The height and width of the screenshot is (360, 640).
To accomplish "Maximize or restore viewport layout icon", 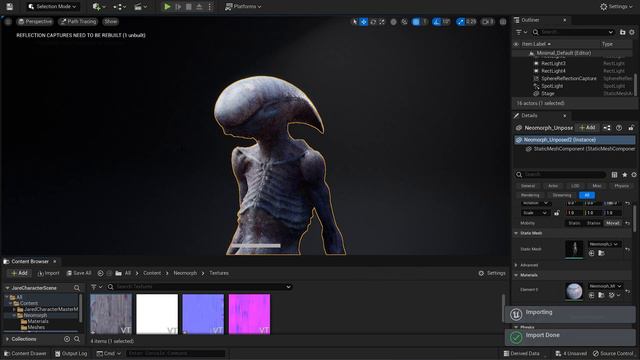I will point(503,22).
